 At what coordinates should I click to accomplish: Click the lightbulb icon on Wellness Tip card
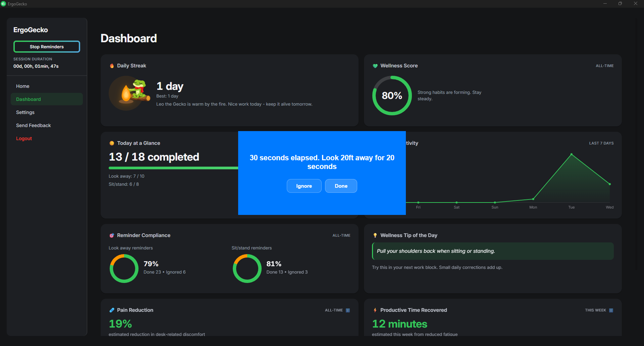coord(375,235)
